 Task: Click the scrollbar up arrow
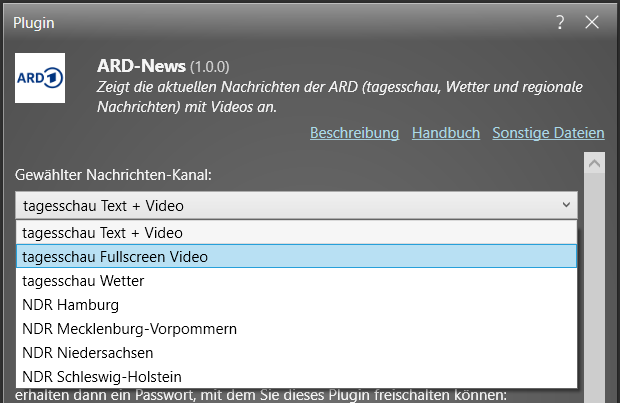[x=595, y=163]
